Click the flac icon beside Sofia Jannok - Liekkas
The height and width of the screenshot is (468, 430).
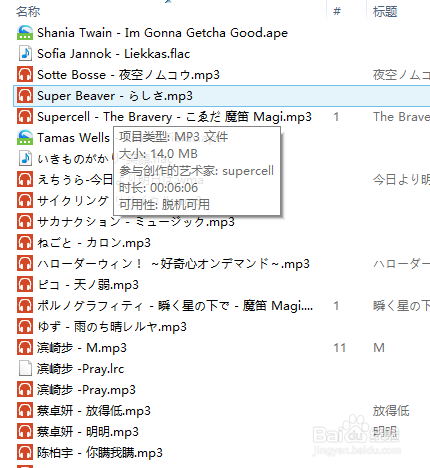tap(25, 54)
